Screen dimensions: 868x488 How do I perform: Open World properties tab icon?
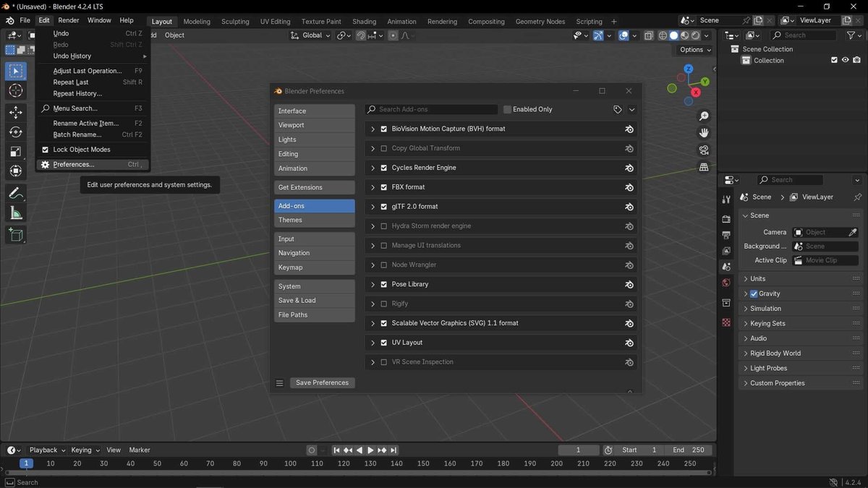[726, 282]
